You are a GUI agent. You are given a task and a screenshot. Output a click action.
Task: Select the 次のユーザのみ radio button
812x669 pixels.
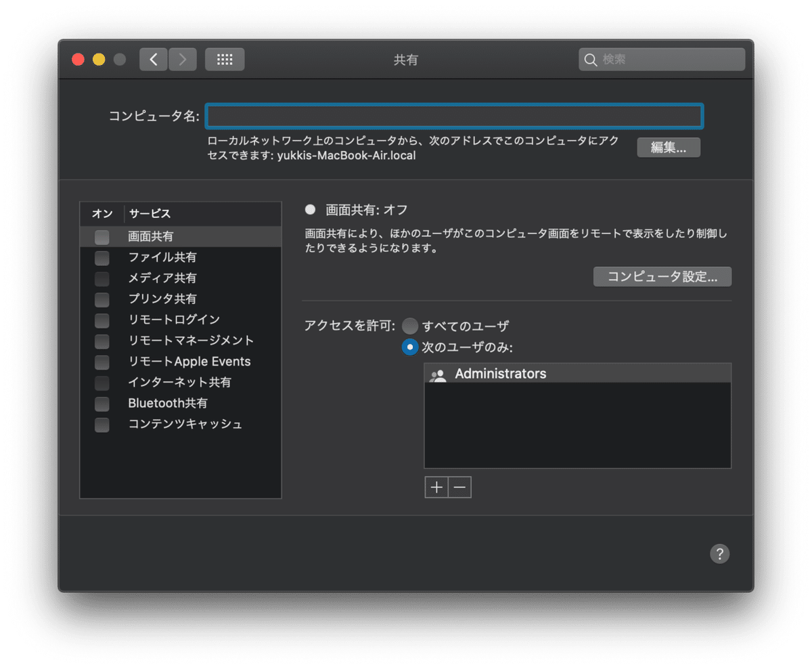(x=410, y=347)
